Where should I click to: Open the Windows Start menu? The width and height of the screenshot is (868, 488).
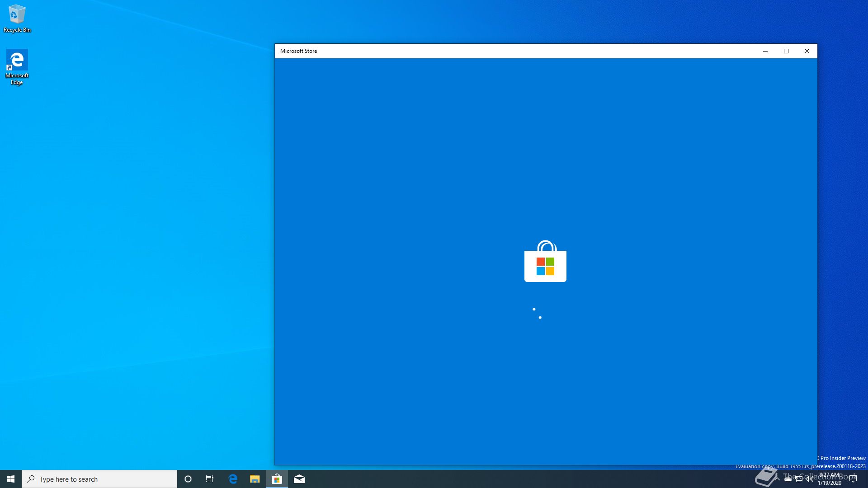tap(11, 479)
